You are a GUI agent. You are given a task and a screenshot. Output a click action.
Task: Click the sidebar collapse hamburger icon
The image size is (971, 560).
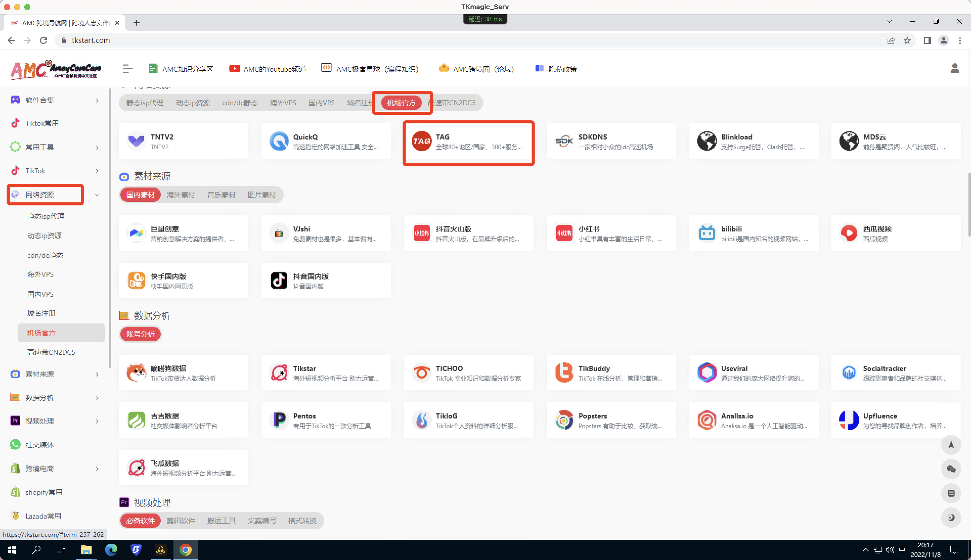pyautogui.click(x=127, y=69)
